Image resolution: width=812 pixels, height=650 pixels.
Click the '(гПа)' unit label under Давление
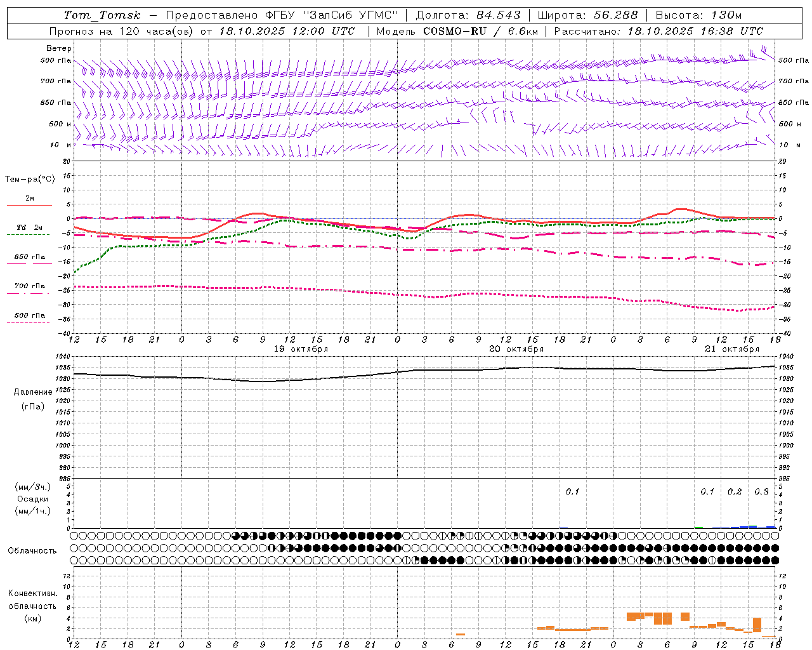click(33, 406)
